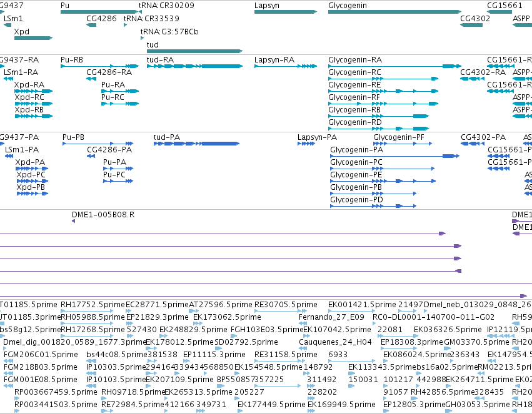Open the tRNA:G3:57BCb feature
Viewport: 532px width, 414px height.
(x=142, y=38)
